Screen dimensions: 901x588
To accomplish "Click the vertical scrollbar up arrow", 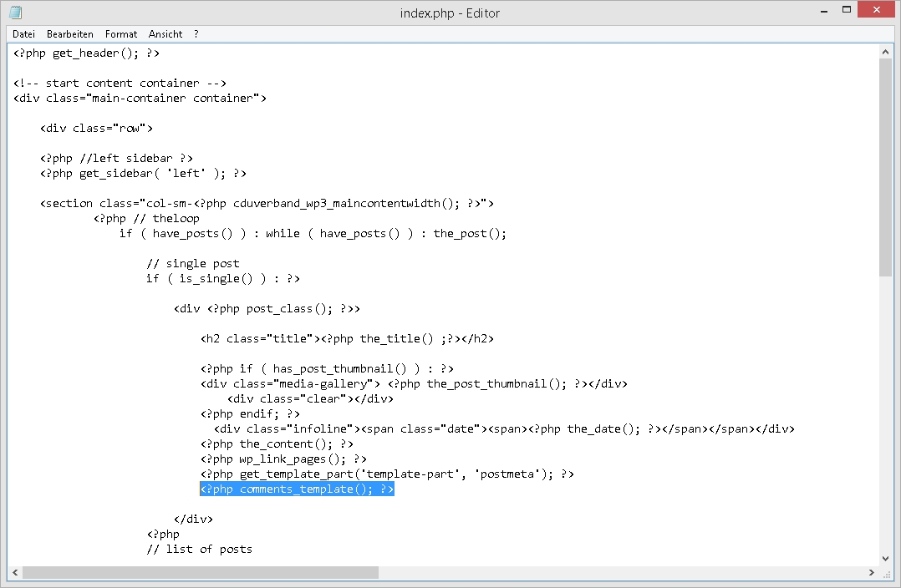I will click(886, 52).
